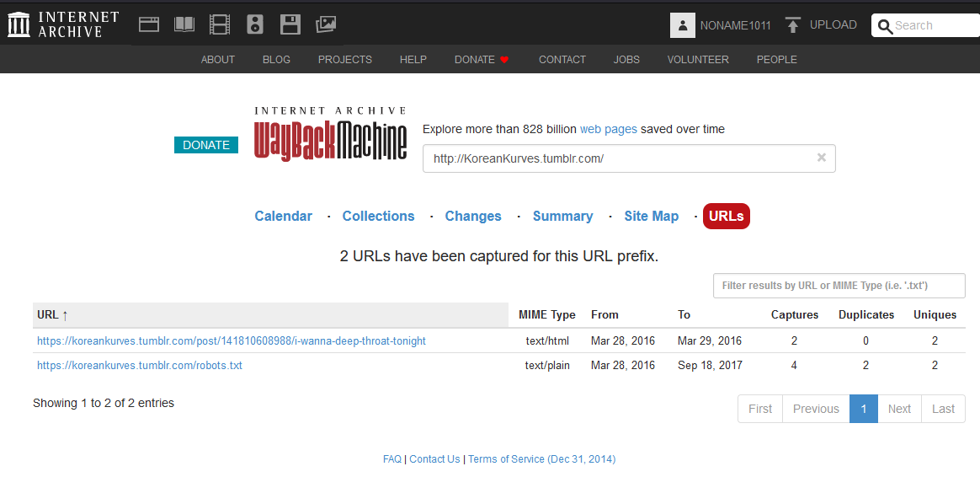Click the teal DONATE button
This screenshot has width=980, height=477.
[206, 145]
